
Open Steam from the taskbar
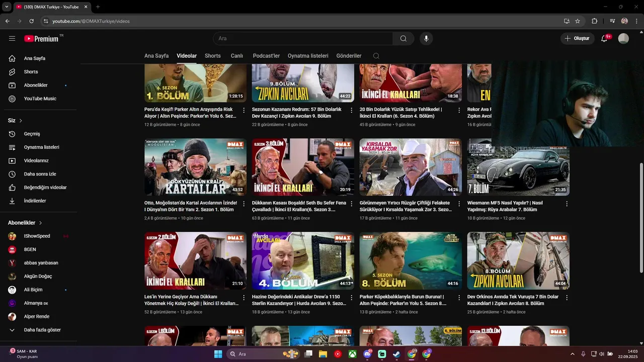click(x=397, y=354)
